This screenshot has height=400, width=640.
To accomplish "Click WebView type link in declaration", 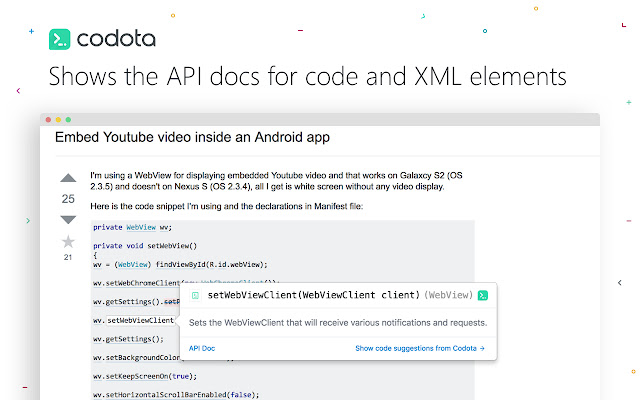I will 141,227.
